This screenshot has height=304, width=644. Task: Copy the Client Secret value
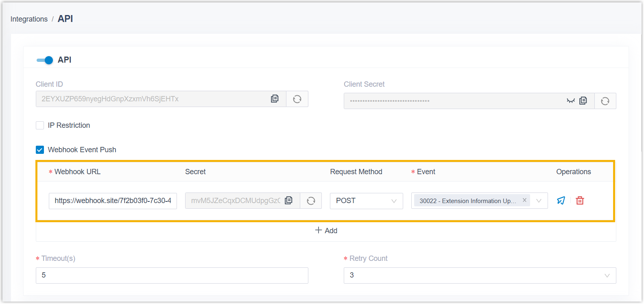[583, 101]
